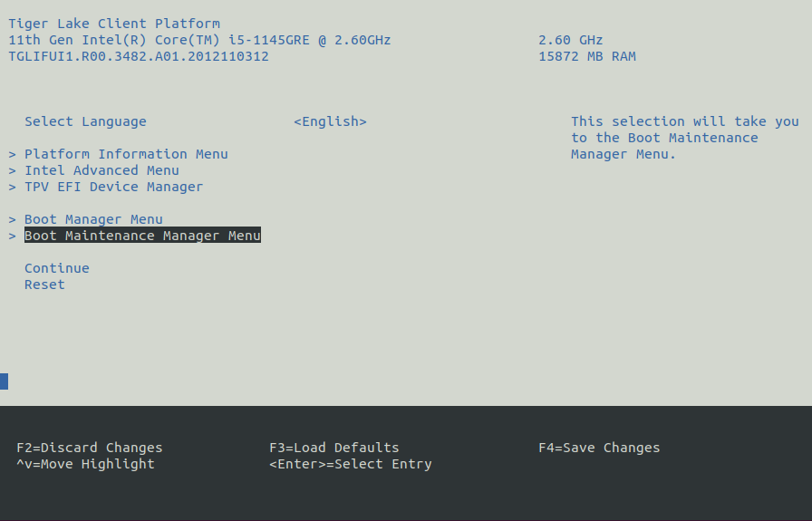Image resolution: width=812 pixels, height=521 pixels.
Task: Click arrow beside Intel Advanced Menu
Action: [13, 170]
